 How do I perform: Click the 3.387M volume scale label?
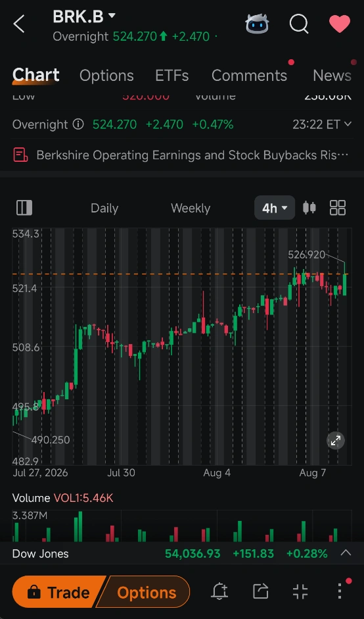[30, 516]
